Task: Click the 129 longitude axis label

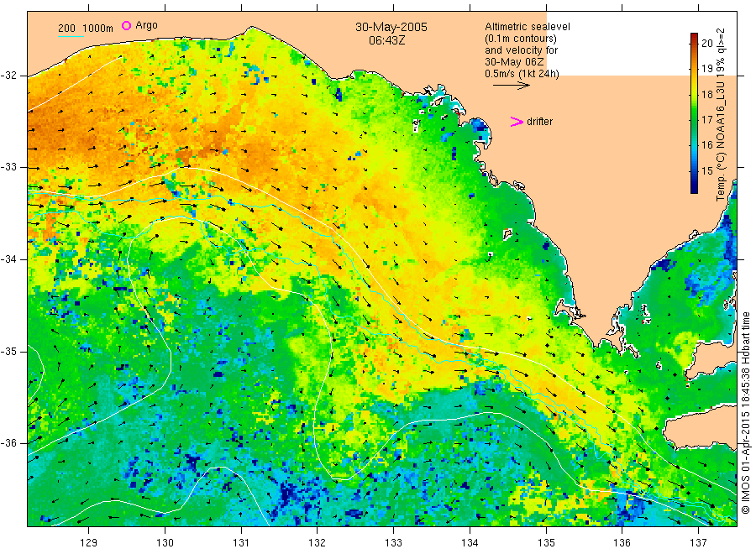Action: pos(89,543)
